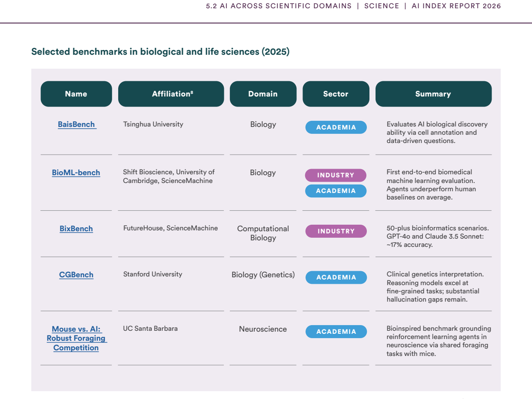This screenshot has width=532, height=399.
Task: Click the Biology domain in BioML-bench row
Action: tap(263, 173)
